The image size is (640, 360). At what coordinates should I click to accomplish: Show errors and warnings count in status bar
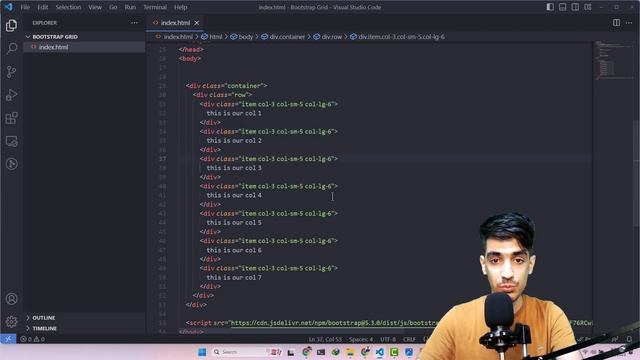pyautogui.click(x=32, y=339)
